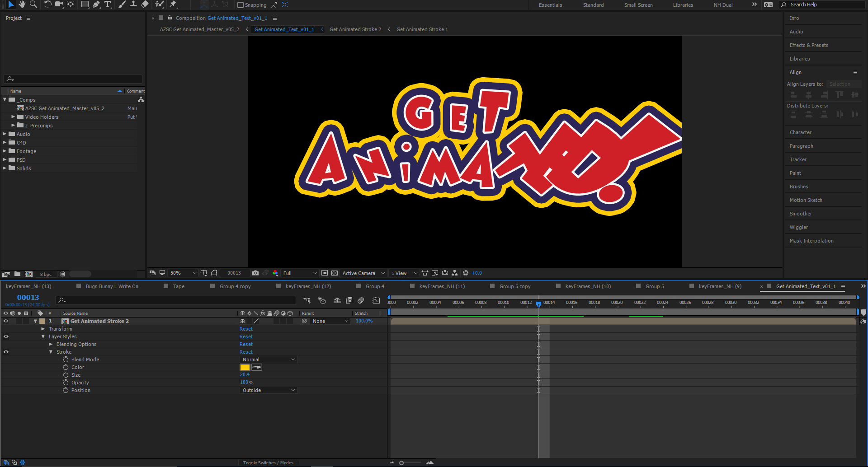Screen dimensions: 868x467
Task: Open the Effects & Presets panel
Action: click(809, 45)
